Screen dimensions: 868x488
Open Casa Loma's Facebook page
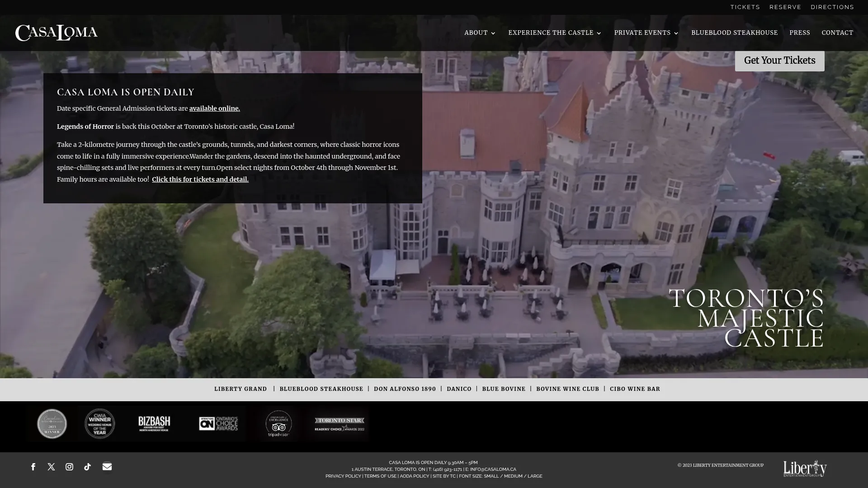(33, 467)
